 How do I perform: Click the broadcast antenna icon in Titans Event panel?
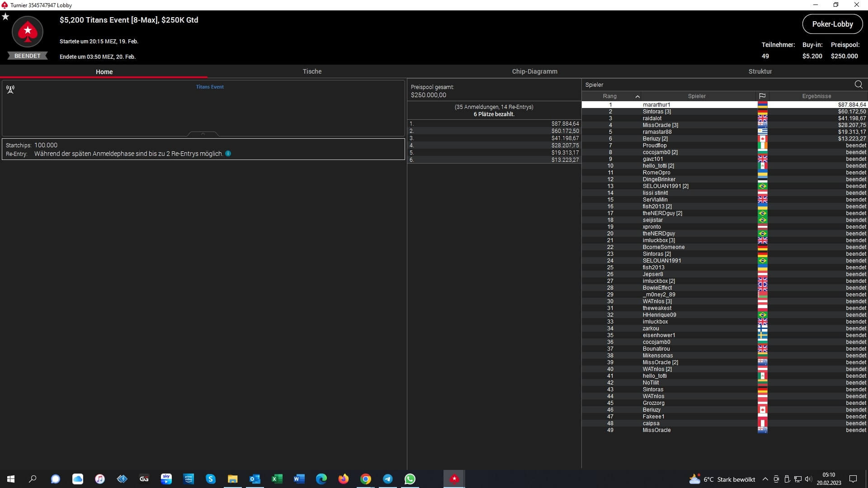(10, 89)
